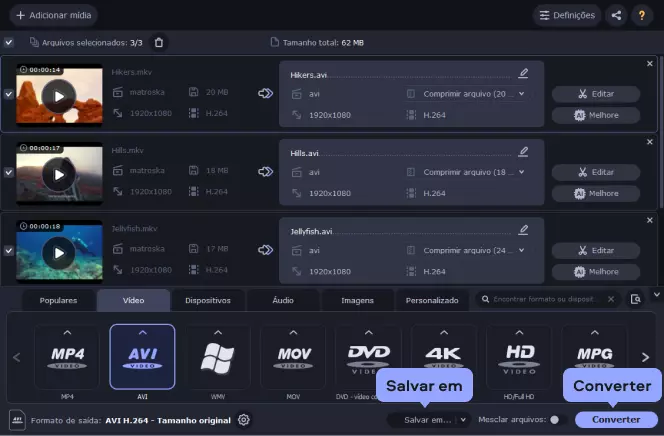Select the HD/Full HD format icon
The height and width of the screenshot is (436, 664).
pos(519,357)
